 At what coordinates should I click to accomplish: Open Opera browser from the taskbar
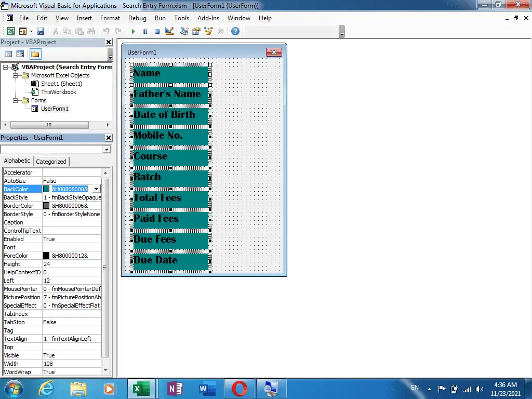click(240, 389)
